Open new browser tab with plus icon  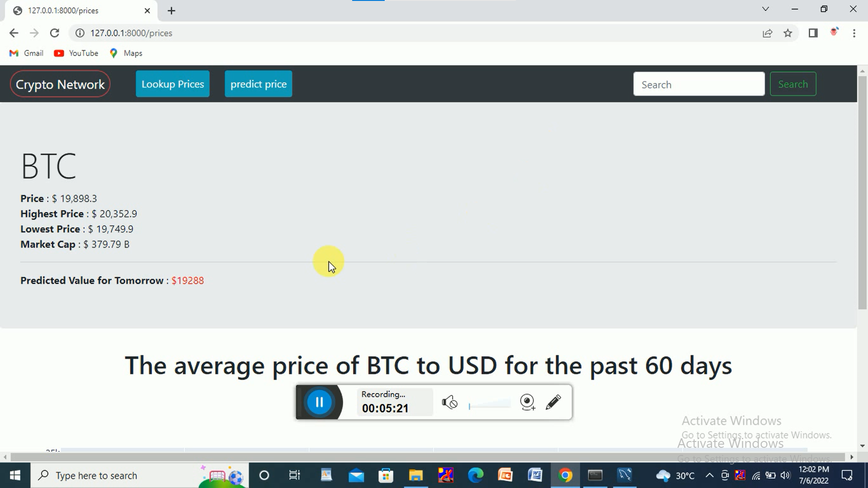click(172, 11)
